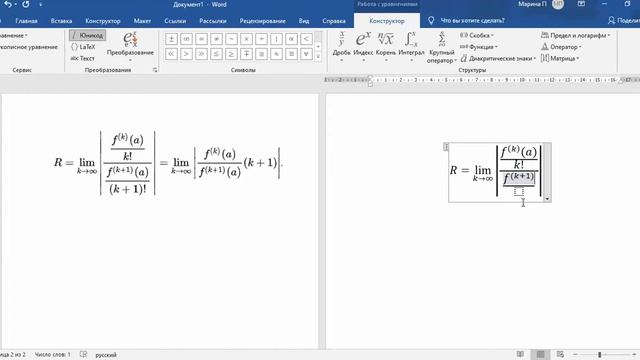The image size is (640, 360).
Task: Click the Что вы хотите сделать search box
Action: (x=472, y=20)
